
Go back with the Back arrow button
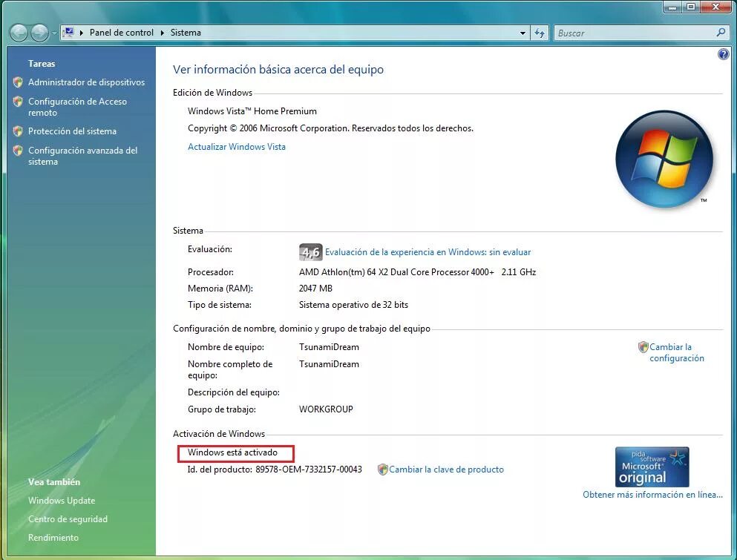19,33
